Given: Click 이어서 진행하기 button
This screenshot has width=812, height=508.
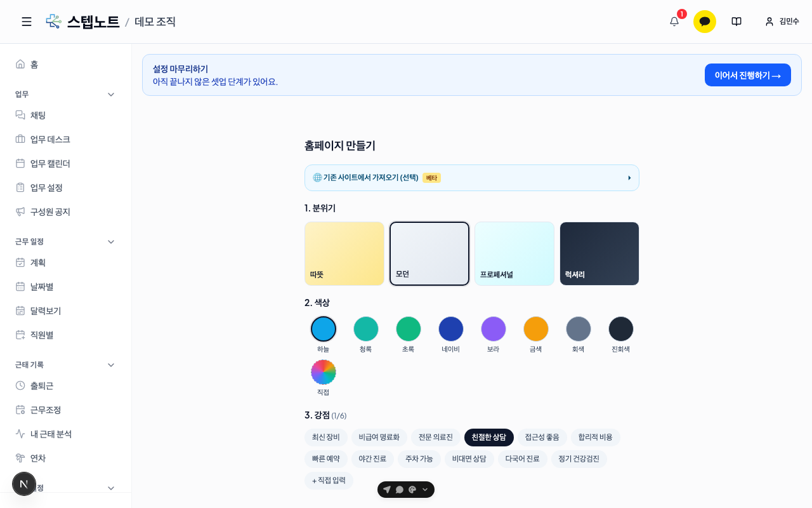Looking at the screenshot, I should point(748,75).
